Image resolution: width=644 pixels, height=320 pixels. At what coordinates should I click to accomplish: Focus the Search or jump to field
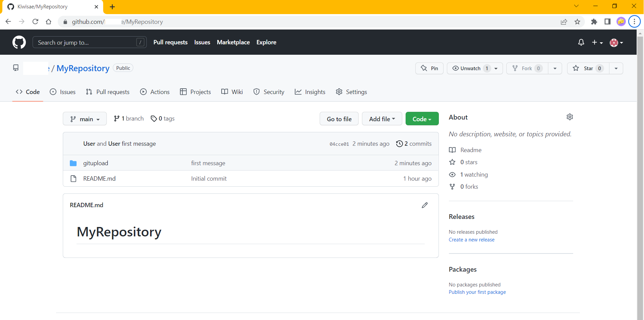89,42
